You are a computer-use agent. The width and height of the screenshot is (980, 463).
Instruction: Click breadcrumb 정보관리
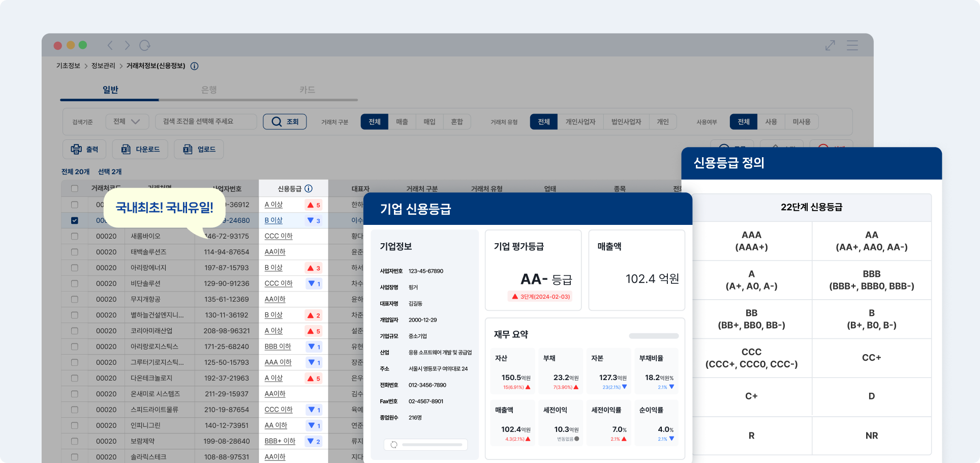click(103, 66)
